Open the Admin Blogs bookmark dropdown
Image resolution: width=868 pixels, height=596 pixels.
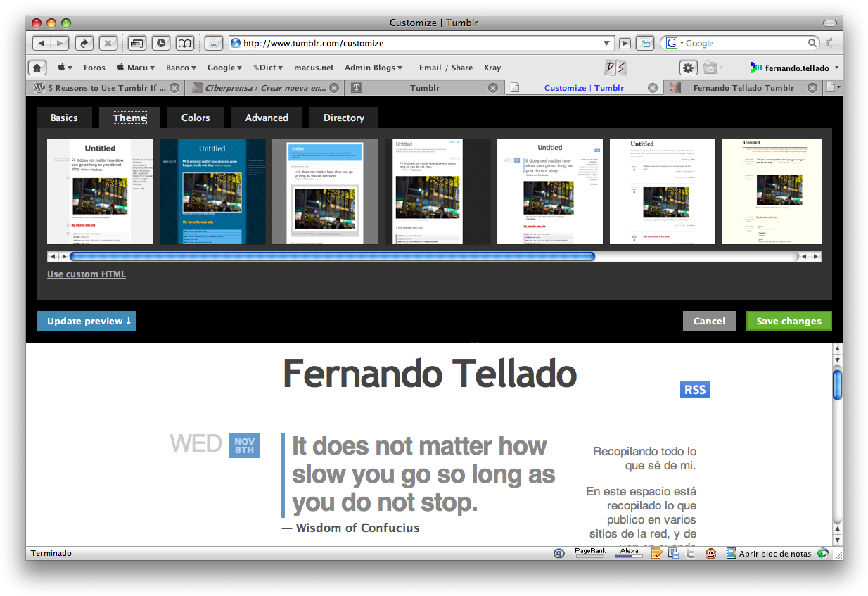pyautogui.click(x=373, y=68)
